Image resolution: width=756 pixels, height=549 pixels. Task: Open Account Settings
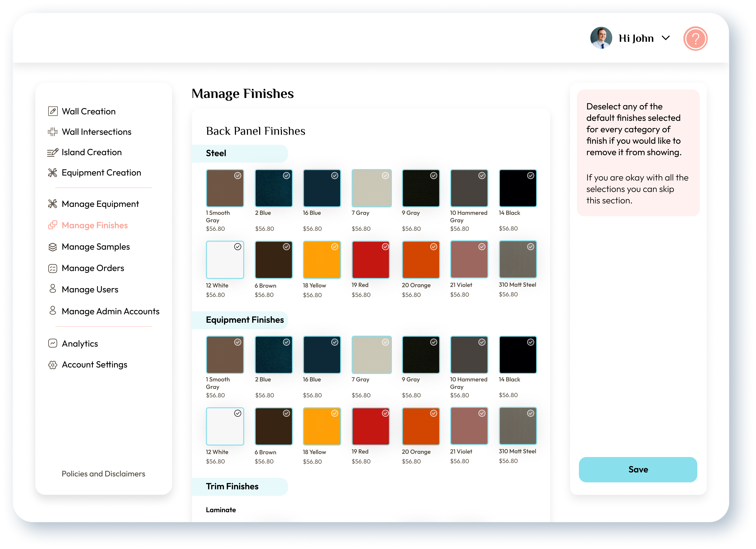click(x=95, y=365)
